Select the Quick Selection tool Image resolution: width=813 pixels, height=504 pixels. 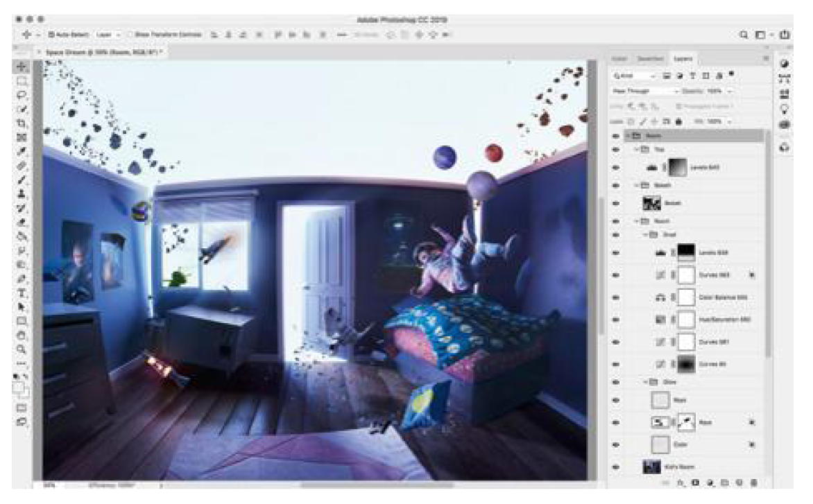[x=22, y=110]
